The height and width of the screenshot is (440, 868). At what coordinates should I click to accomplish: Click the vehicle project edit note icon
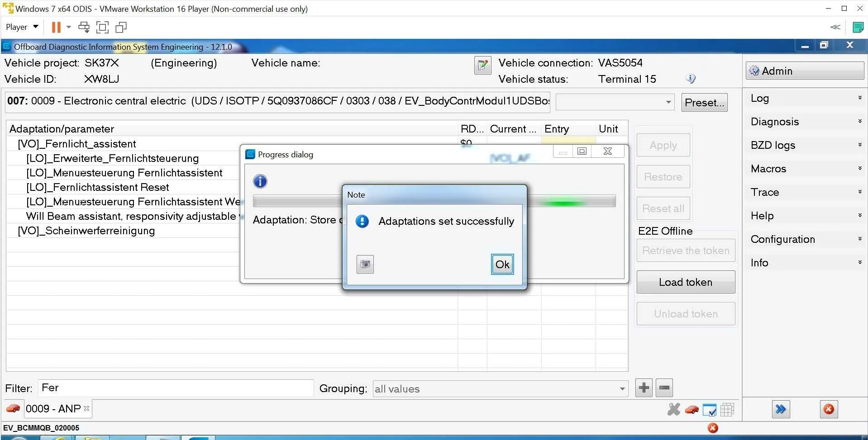click(x=483, y=65)
